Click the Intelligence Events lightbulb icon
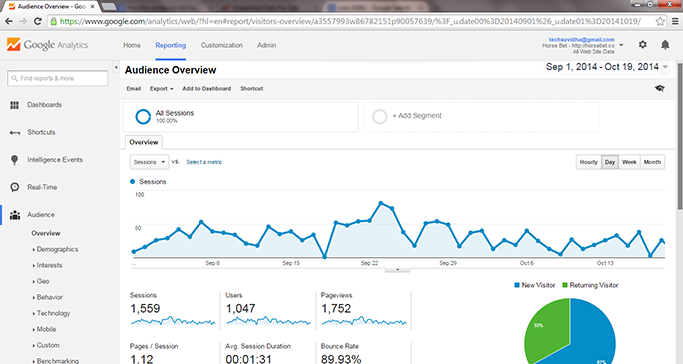Image resolution: width=683 pixels, height=364 pixels. (14, 160)
